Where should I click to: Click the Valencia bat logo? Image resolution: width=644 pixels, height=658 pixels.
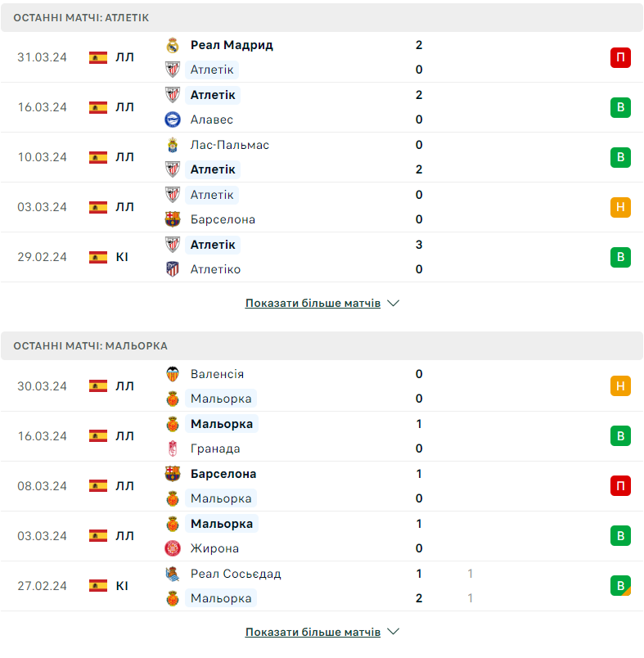172,374
